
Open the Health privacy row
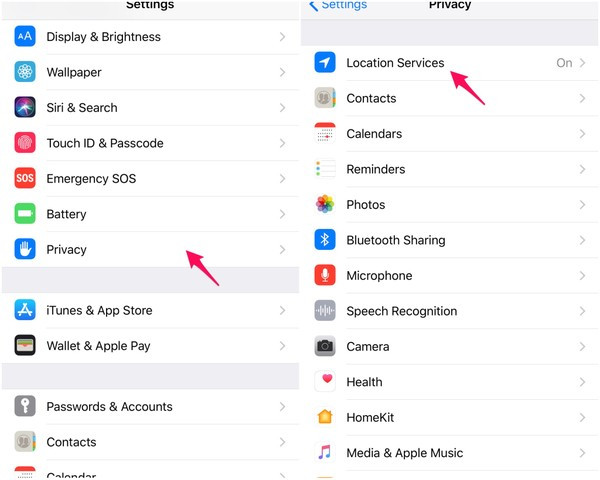pos(364,382)
